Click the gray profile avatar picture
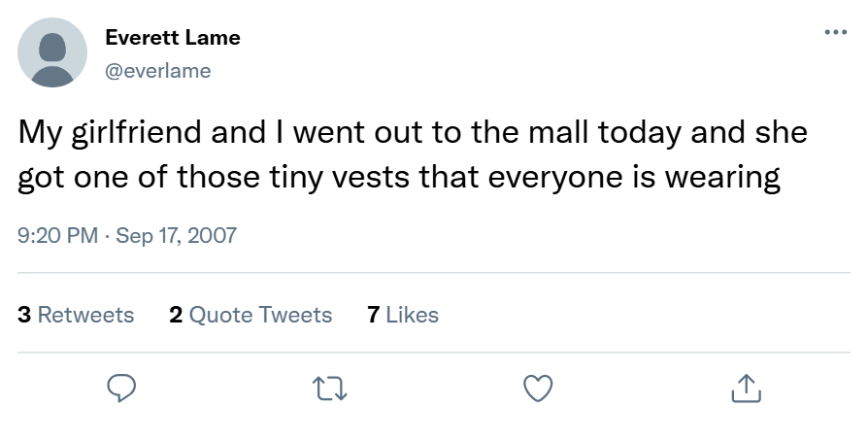Screen dimensions: 868x441 pyautogui.click(x=52, y=52)
